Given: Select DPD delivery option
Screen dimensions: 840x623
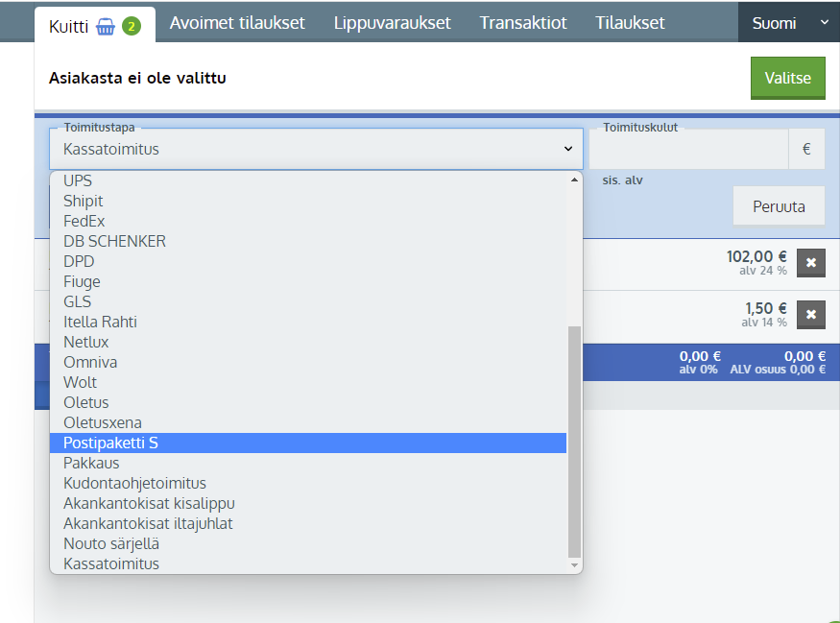Looking at the screenshot, I should [x=308, y=261].
